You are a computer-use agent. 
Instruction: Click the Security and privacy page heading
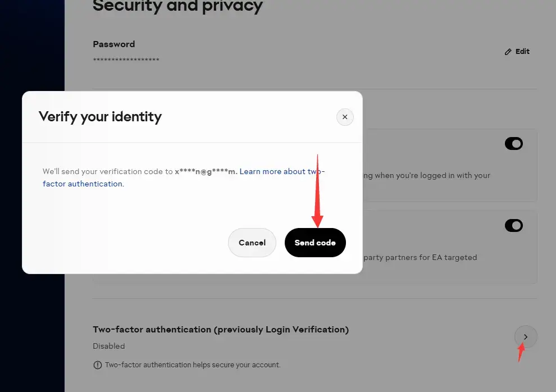[177, 7]
